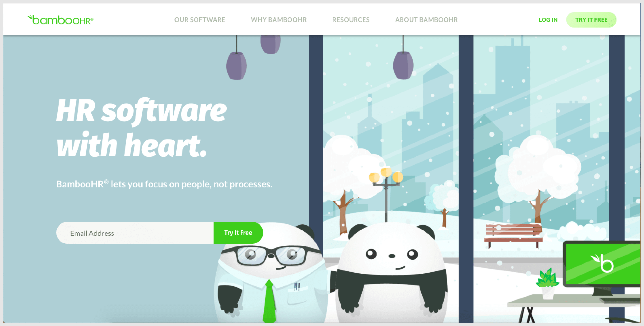
Task: Click the snowy cityscape background illustration
Action: pos(436,125)
